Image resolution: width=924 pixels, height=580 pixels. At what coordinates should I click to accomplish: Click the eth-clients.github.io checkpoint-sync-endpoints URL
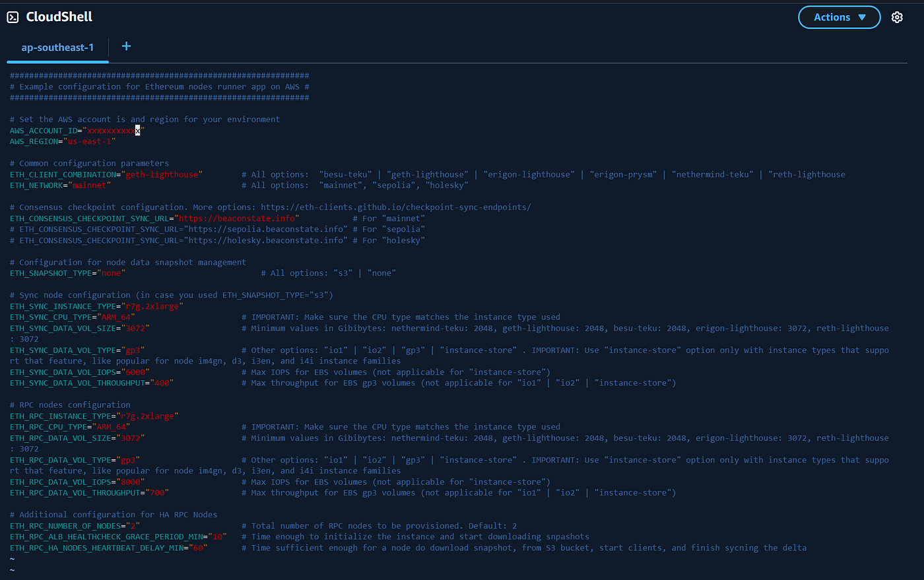395,207
